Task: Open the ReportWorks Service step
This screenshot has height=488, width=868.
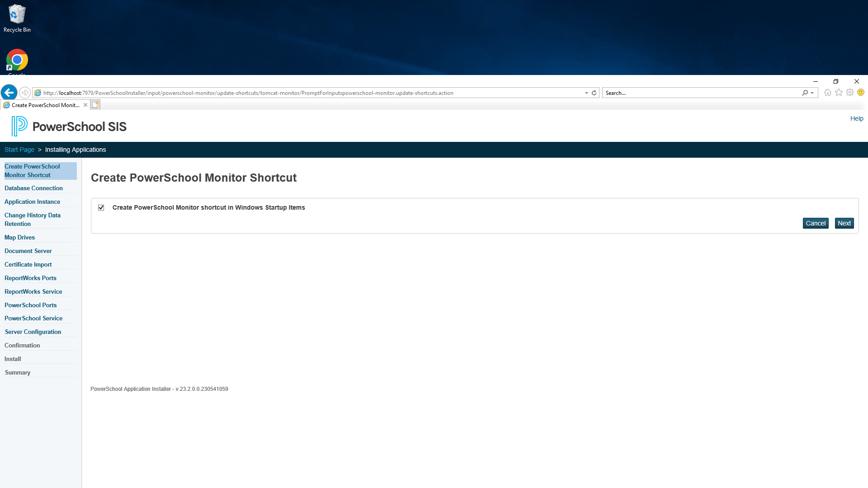Action: (x=33, y=292)
